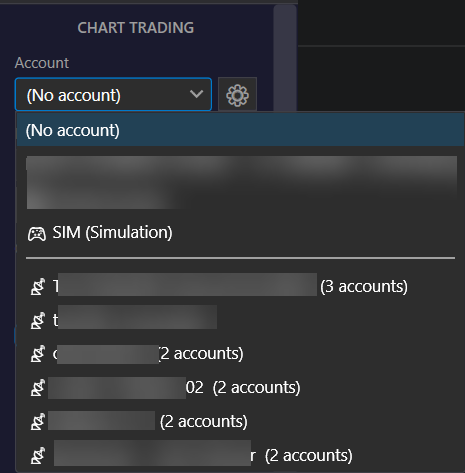Click the game controller icon beside SIM
This screenshot has width=465, height=473.
click(37, 234)
